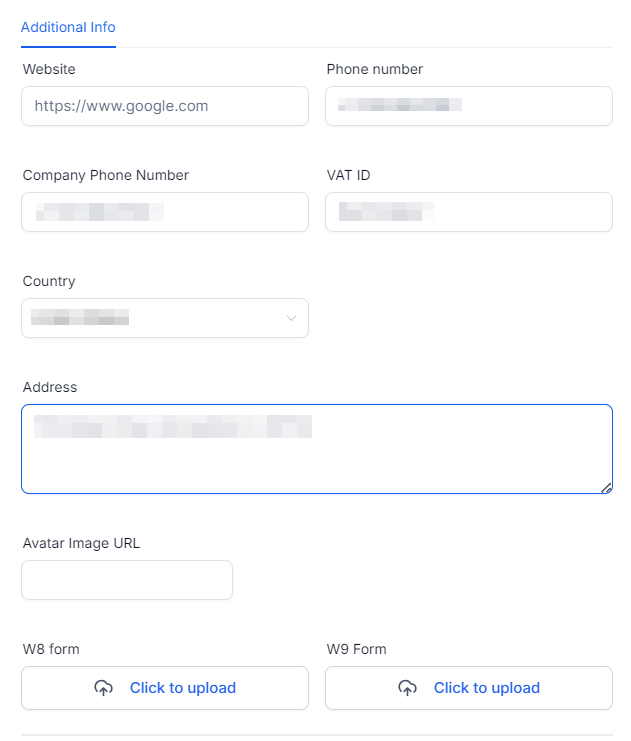
Task: Click the W8 form 'Click to upload' text
Action: 183,688
